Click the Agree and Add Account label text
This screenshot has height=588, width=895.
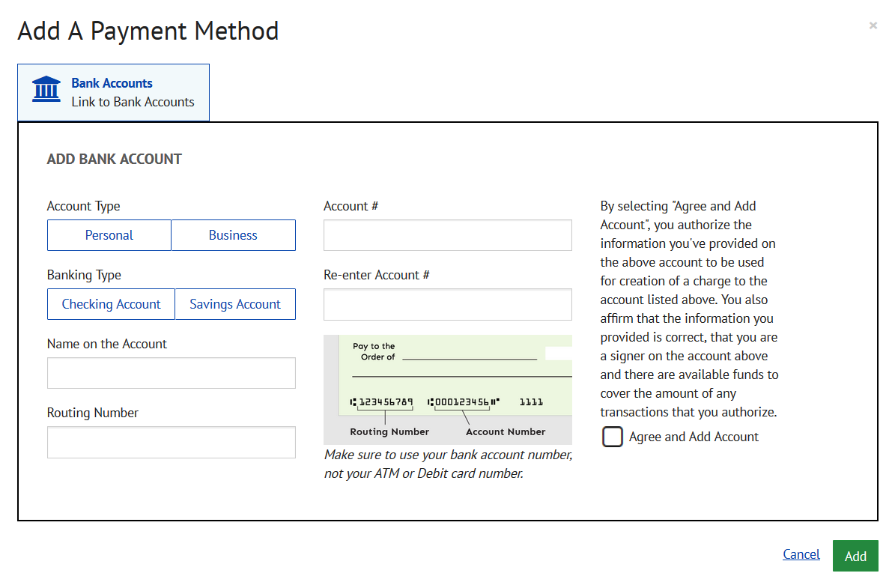pyautogui.click(x=694, y=437)
